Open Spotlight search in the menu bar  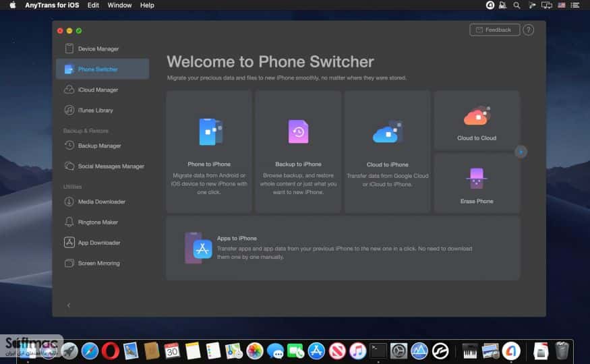tap(517, 5)
